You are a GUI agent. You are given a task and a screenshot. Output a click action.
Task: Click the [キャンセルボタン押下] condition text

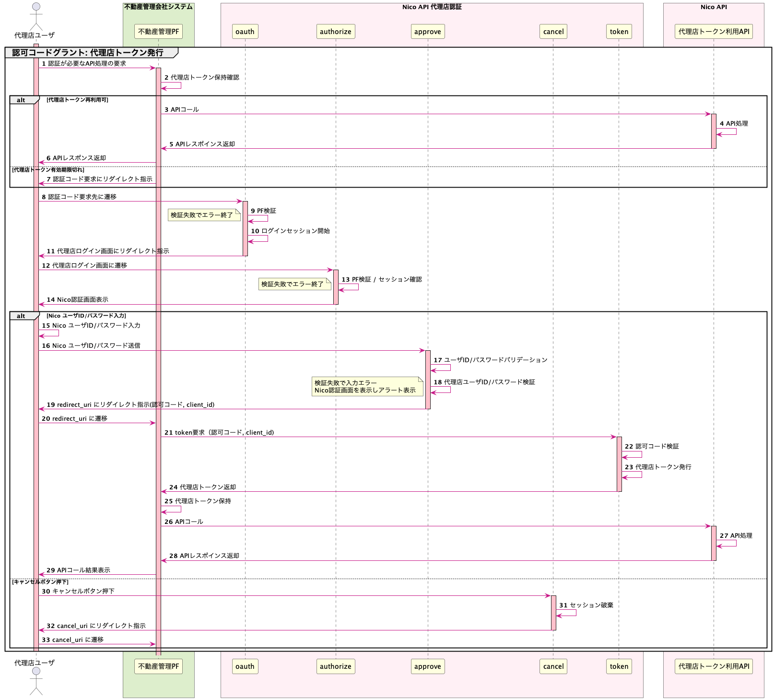(x=40, y=581)
